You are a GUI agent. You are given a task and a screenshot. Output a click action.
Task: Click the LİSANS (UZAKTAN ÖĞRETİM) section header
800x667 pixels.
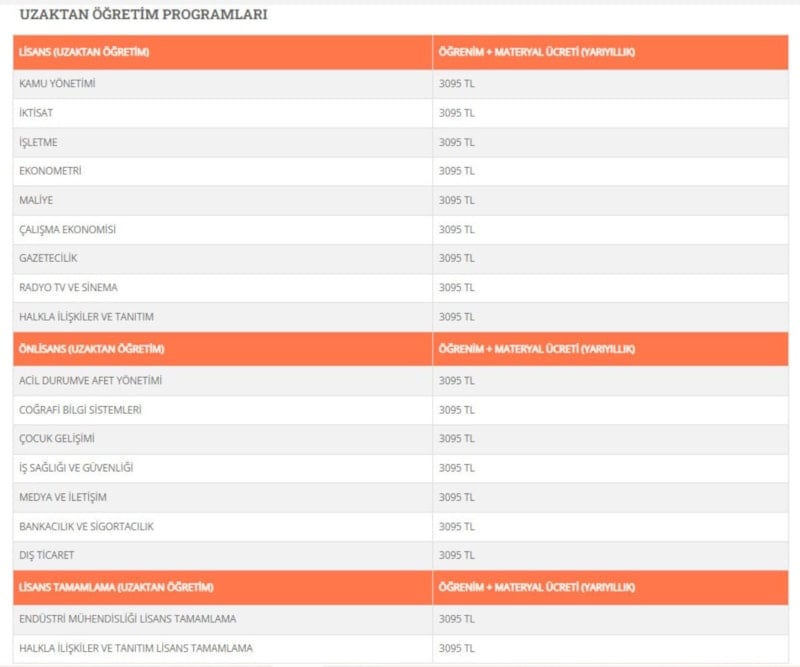(x=84, y=52)
